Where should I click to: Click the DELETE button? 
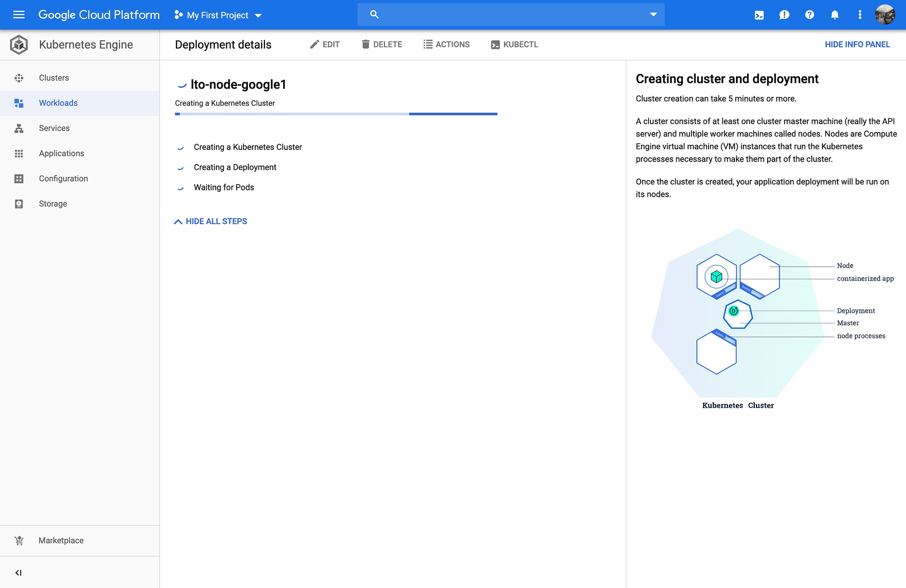[382, 44]
